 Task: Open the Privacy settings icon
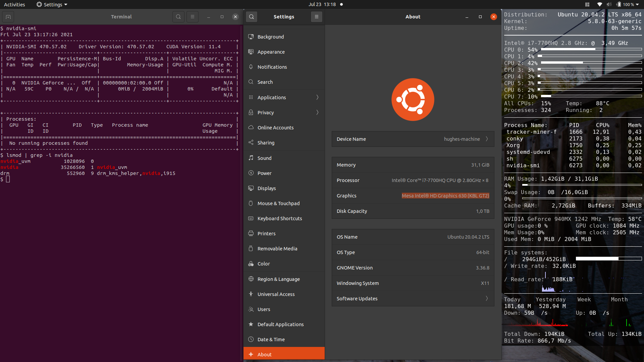coord(251,112)
